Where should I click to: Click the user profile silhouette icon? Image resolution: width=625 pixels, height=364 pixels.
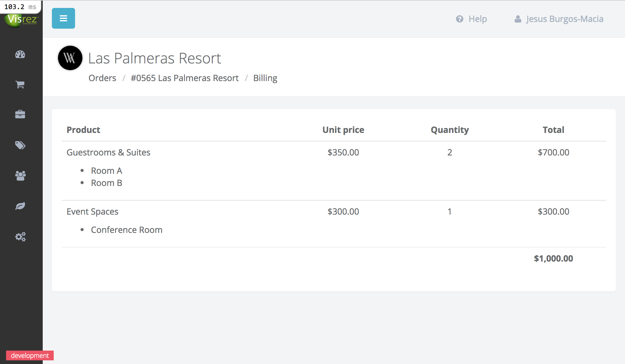[518, 19]
